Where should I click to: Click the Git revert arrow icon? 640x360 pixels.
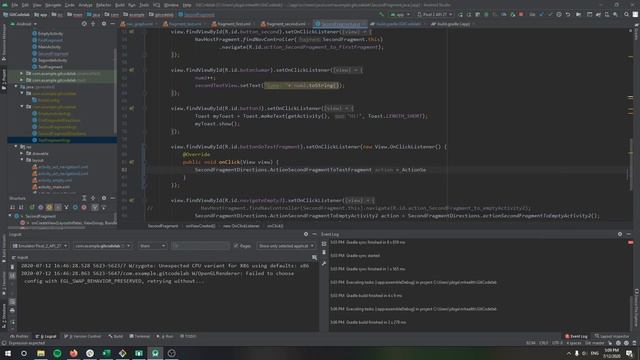point(568,15)
